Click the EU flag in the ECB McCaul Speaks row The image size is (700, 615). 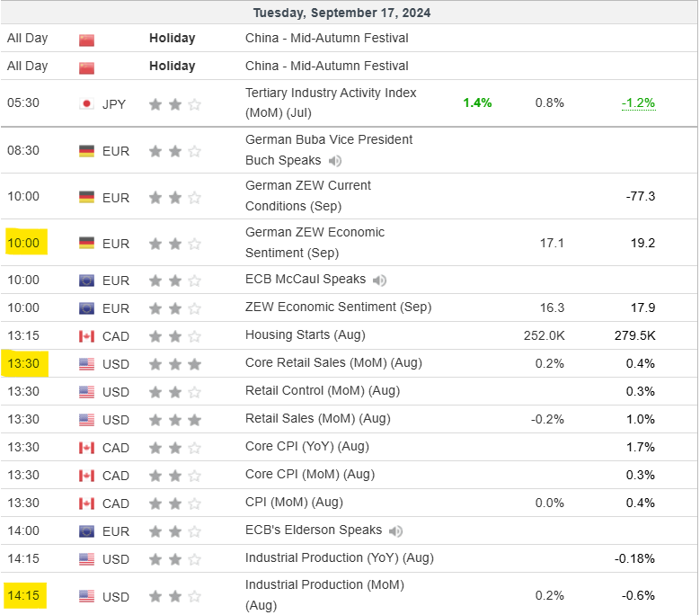[x=86, y=280]
